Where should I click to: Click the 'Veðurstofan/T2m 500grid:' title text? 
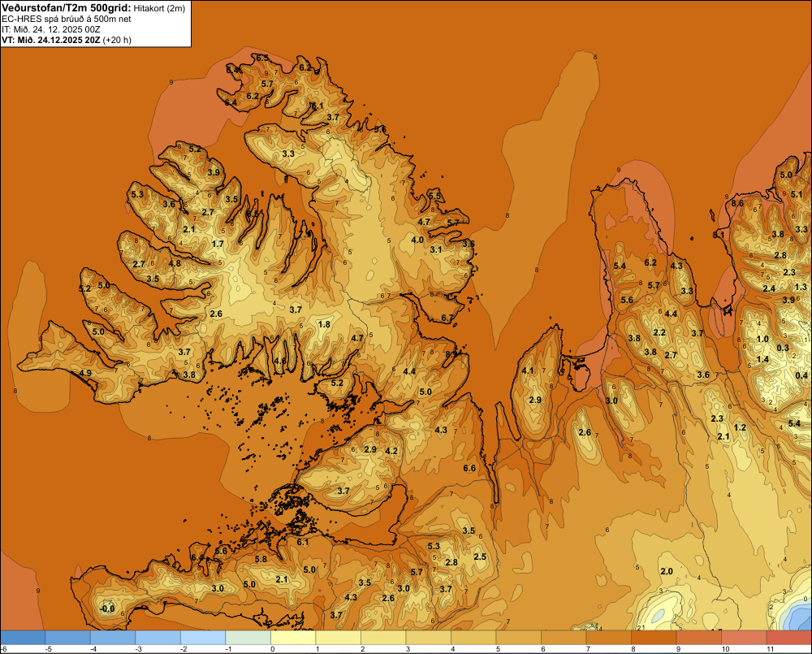pyautogui.click(x=67, y=7)
